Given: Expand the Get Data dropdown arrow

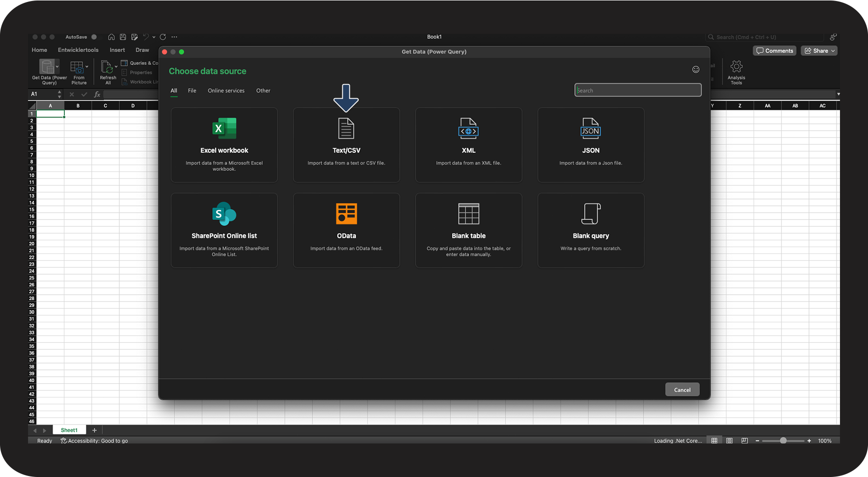Looking at the screenshot, I should [x=57, y=66].
